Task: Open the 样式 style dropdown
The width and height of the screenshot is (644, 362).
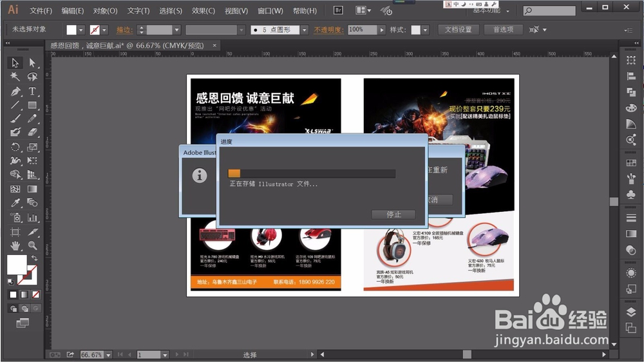Action: pos(425,30)
